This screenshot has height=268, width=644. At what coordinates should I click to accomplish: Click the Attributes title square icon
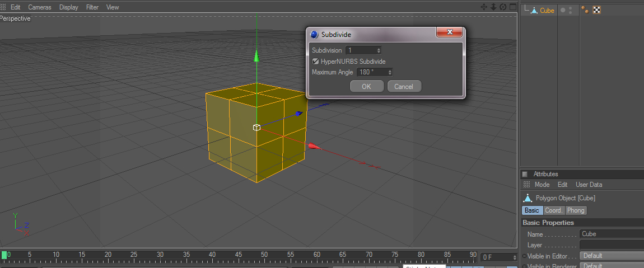[525, 174]
